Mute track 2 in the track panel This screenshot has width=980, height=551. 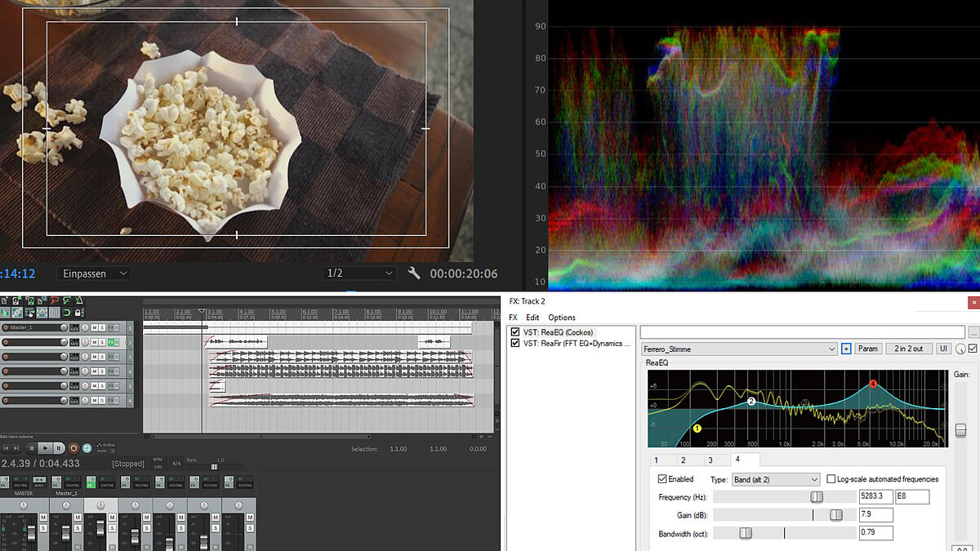[94, 342]
